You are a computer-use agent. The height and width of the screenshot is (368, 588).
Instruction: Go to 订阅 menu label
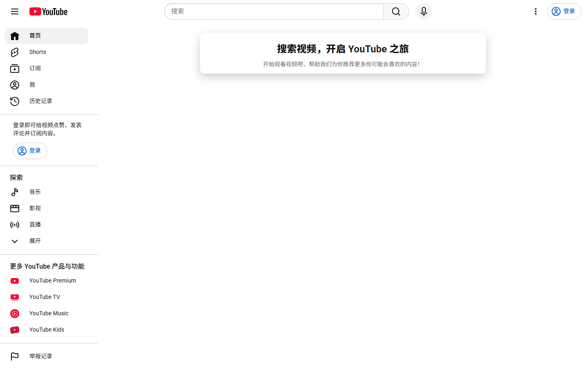pyautogui.click(x=35, y=68)
